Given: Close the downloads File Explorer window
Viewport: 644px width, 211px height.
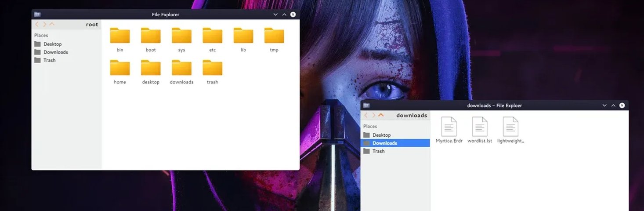Looking at the screenshot, I should [622, 105].
